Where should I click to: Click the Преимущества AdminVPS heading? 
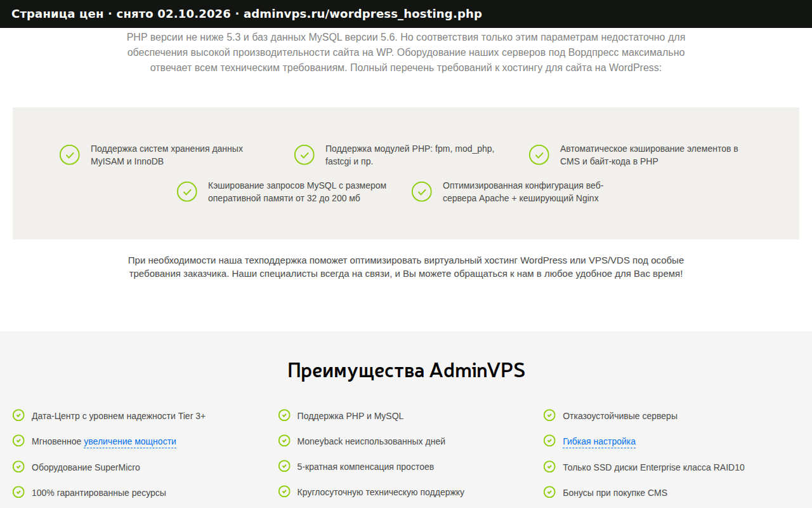(x=406, y=370)
